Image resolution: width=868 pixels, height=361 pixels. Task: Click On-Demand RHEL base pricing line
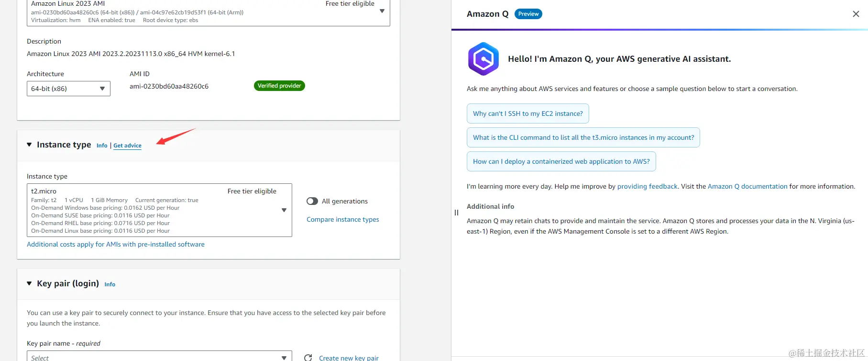[100, 223]
